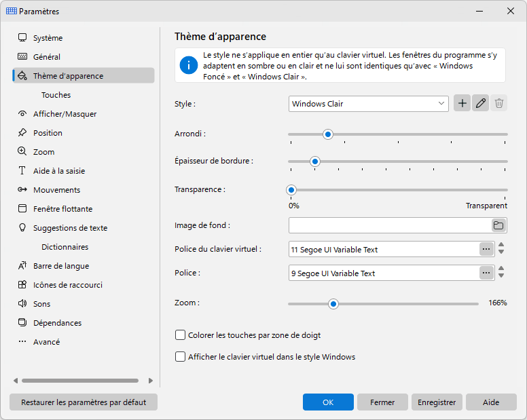Save settings with Enregistrer button
Image resolution: width=527 pixels, height=420 pixels.
point(437,402)
